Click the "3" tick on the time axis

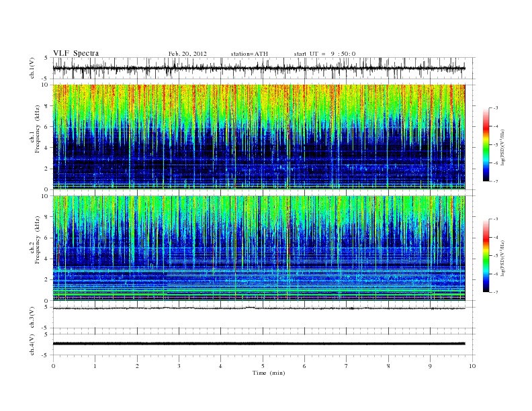pyautogui.click(x=179, y=366)
